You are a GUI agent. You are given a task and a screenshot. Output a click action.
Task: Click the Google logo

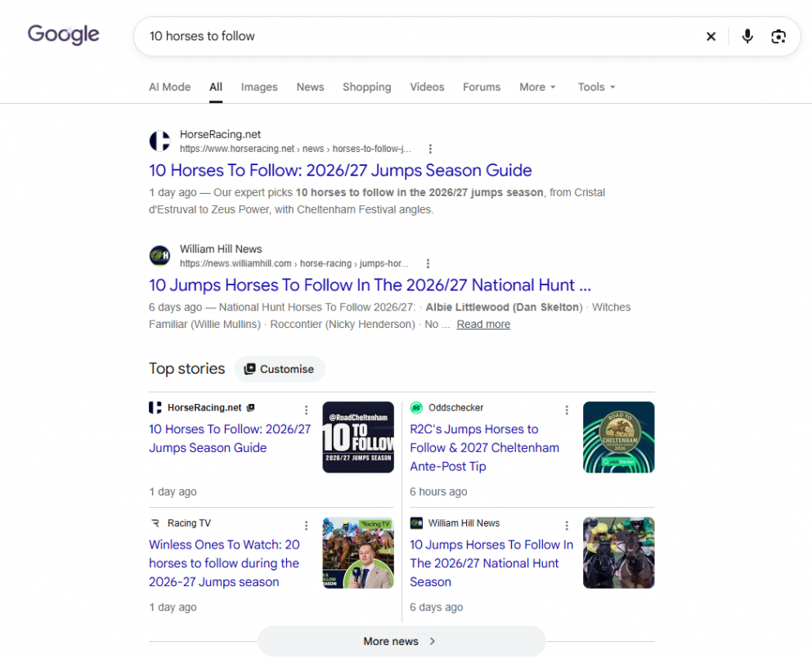click(x=63, y=34)
